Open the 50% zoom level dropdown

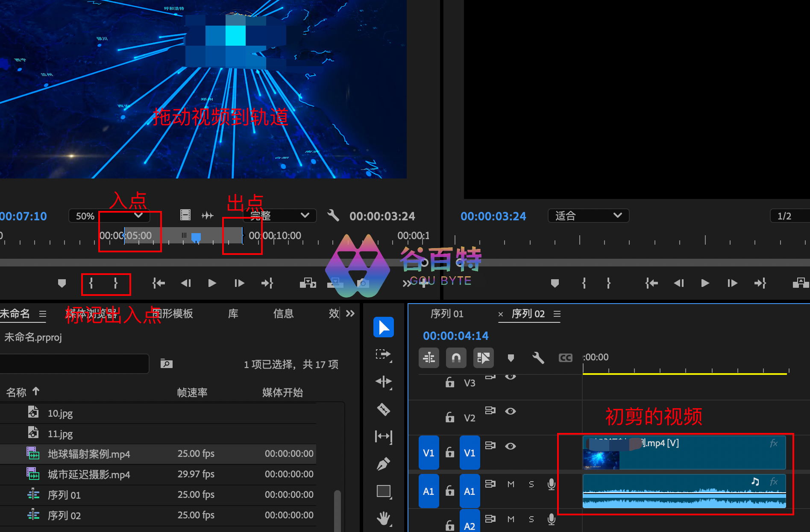click(109, 216)
